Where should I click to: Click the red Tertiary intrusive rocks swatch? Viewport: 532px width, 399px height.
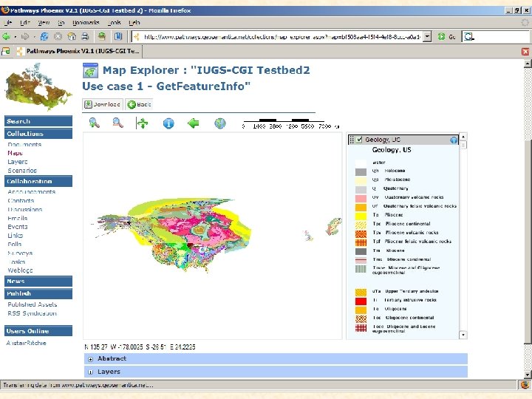[361, 301]
